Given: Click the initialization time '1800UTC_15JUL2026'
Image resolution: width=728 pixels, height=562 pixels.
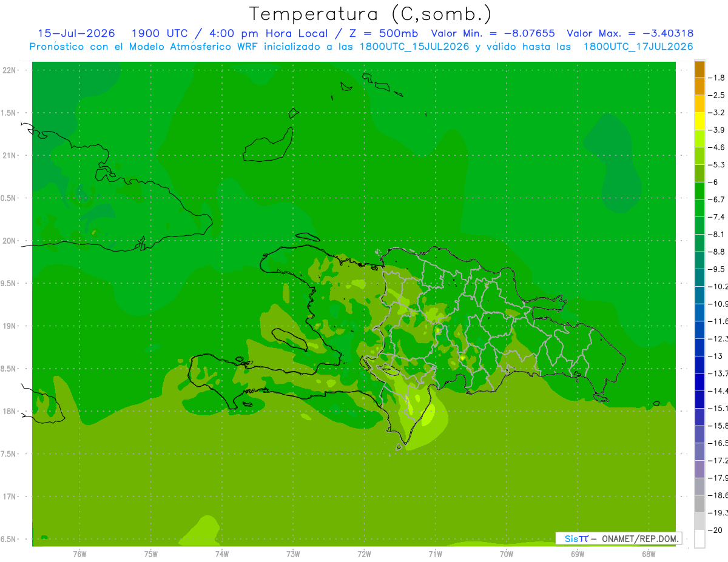Looking at the screenshot, I should (414, 47).
